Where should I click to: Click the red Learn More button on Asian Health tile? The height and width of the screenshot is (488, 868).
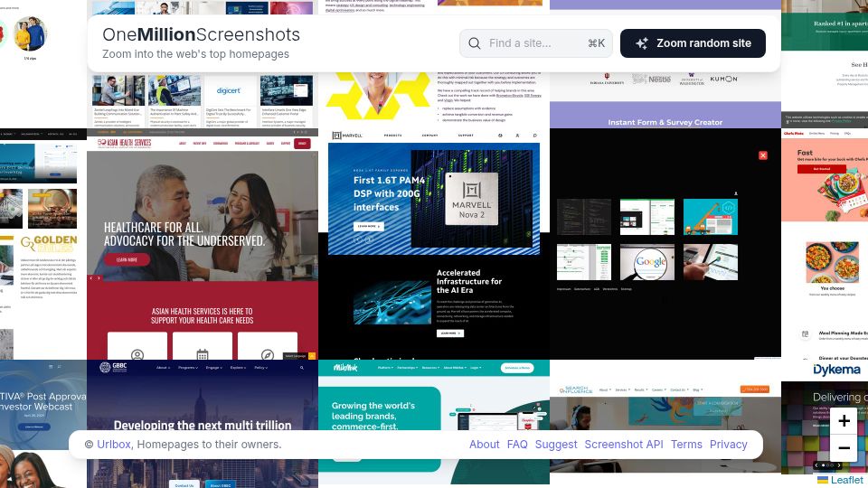(127, 259)
